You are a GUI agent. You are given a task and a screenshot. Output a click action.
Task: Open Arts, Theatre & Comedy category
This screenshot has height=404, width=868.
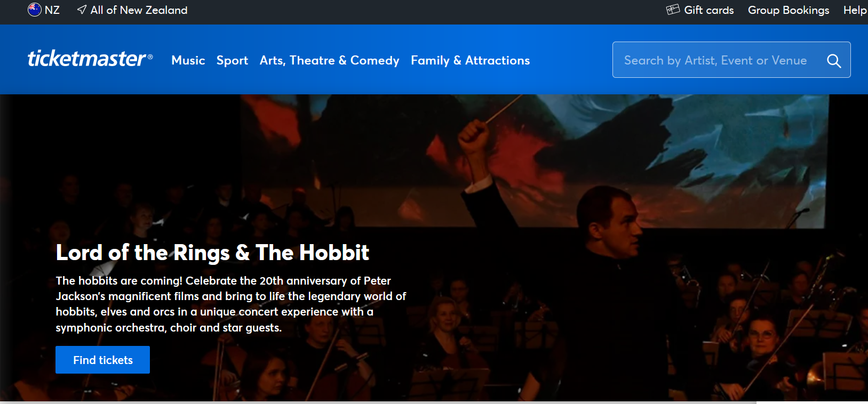[329, 60]
